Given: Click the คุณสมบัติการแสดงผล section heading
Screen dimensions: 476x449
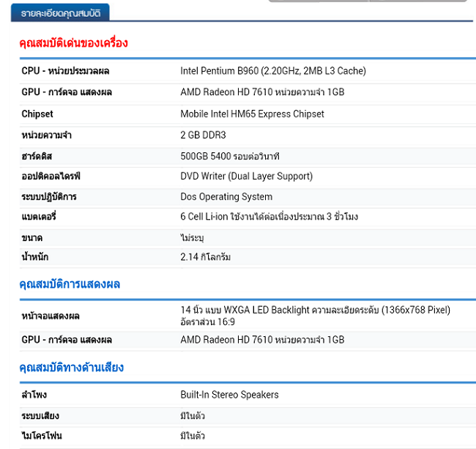Looking at the screenshot, I should [70, 284].
